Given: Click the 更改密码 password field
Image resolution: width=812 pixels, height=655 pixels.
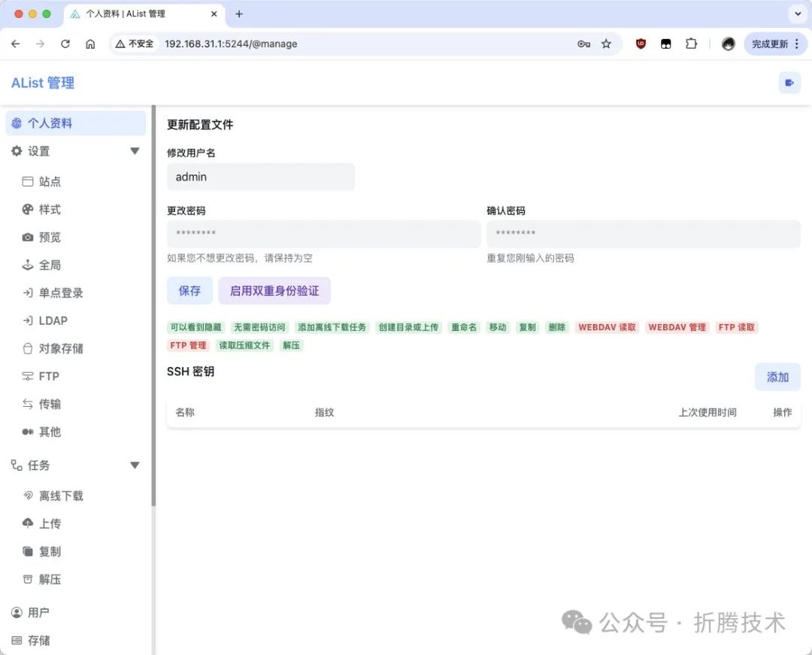Looking at the screenshot, I should coord(323,234).
